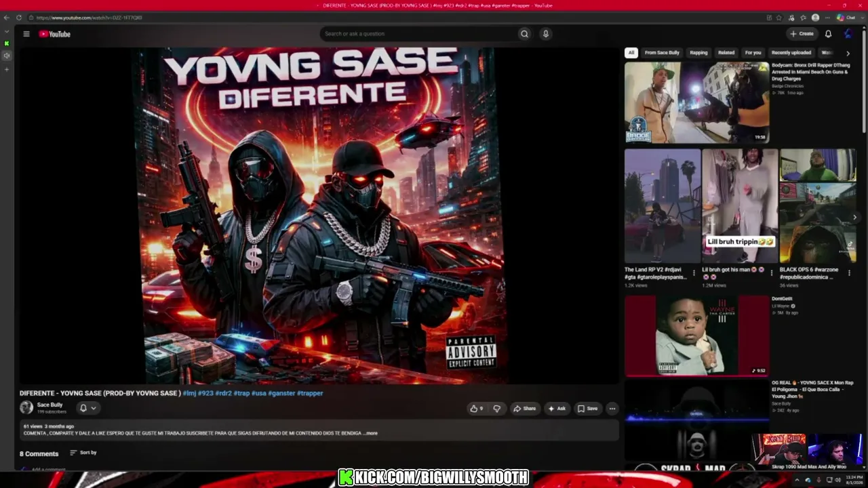Dislike the video with thumbs down
Image resolution: width=868 pixels, height=488 pixels.
[496, 409]
